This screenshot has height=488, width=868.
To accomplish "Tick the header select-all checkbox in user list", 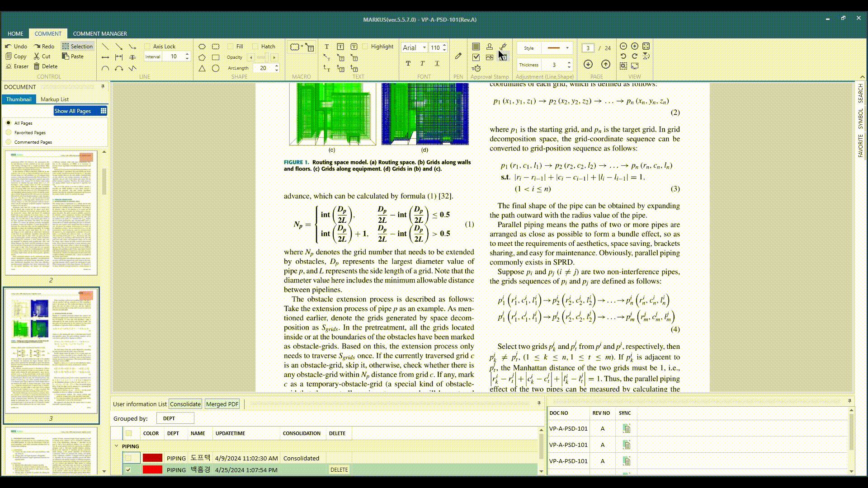I will 129,433.
